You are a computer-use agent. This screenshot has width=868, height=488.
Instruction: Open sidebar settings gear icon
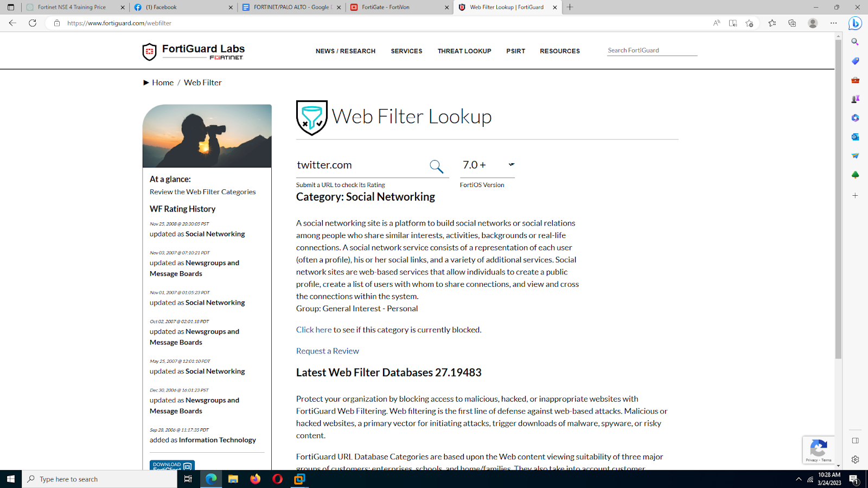(x=855, y=459)
